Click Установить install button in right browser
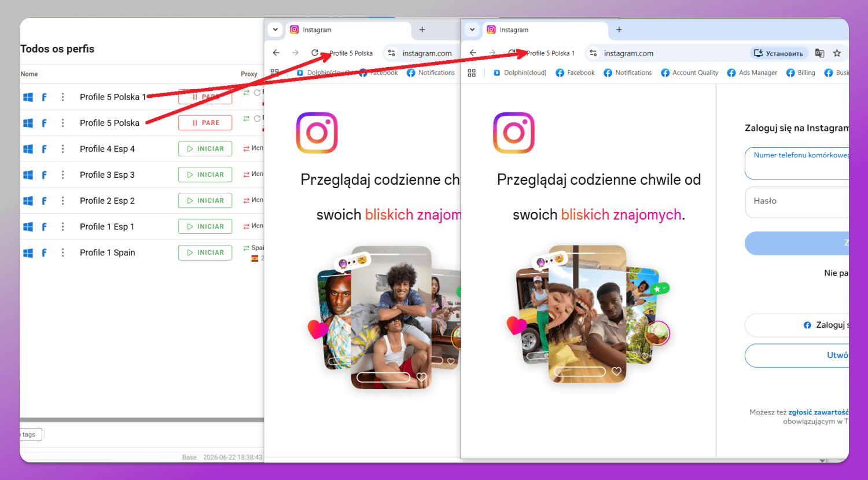868x480 pixels. tap(779, 53)
